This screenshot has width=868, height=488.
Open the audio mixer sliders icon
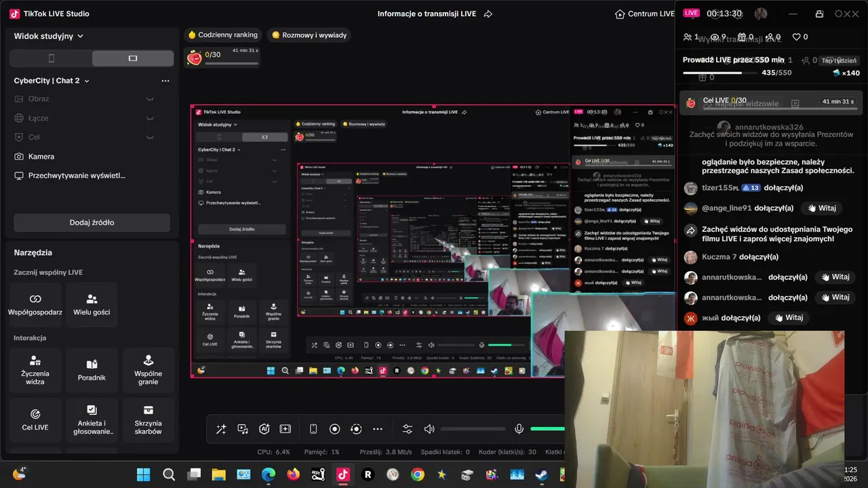click(x=408, y=429)
